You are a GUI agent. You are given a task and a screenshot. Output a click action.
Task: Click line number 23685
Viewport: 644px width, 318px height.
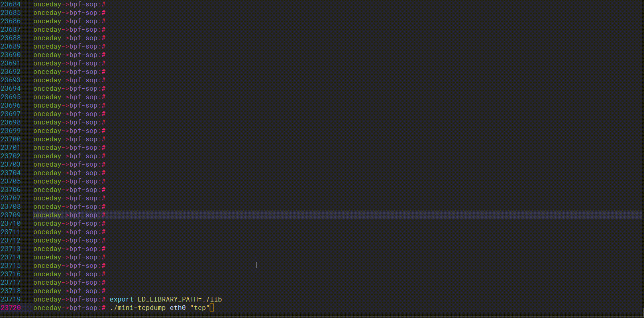click(x=11, y=13)
